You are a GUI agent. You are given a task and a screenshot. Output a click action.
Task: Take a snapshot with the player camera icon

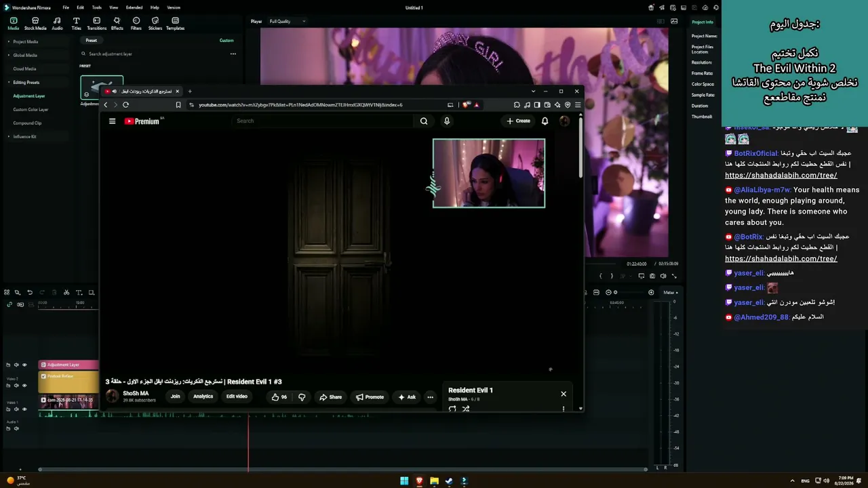pos(652,276)
